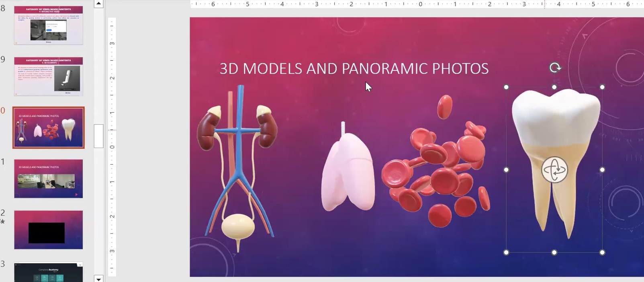Select the red blood cells 3D model
The height and width of the screenshot is (282, 644).
[x=436, y=161]
